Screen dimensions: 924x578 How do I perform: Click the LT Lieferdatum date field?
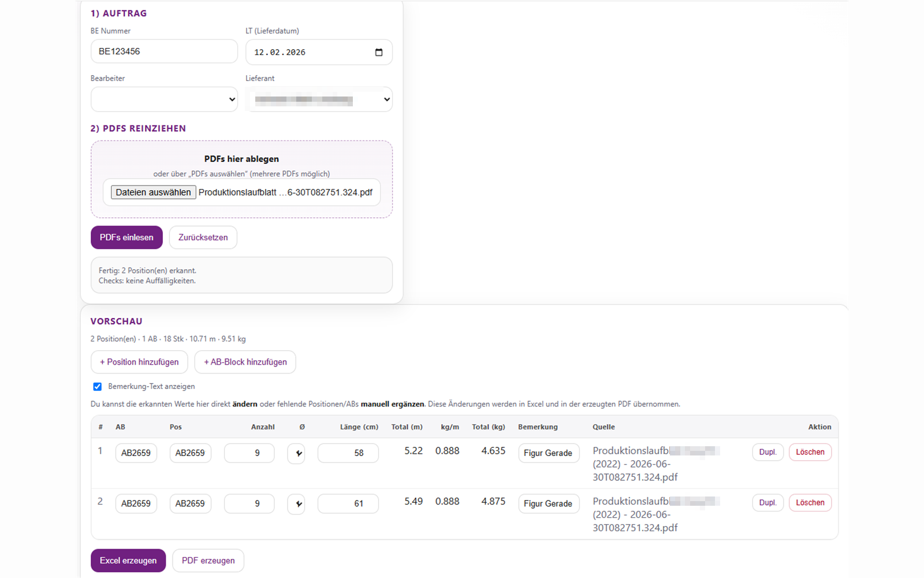(319, 52)
